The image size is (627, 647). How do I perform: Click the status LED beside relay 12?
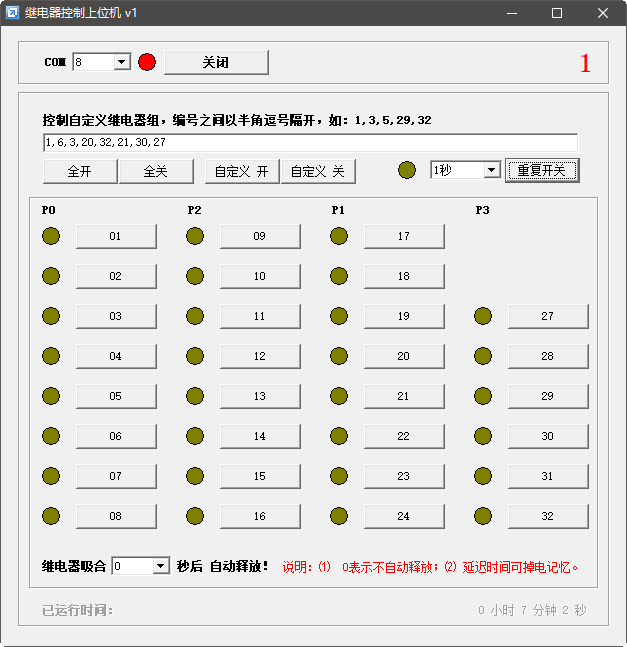pyautogui.click(x=195, y=356)
